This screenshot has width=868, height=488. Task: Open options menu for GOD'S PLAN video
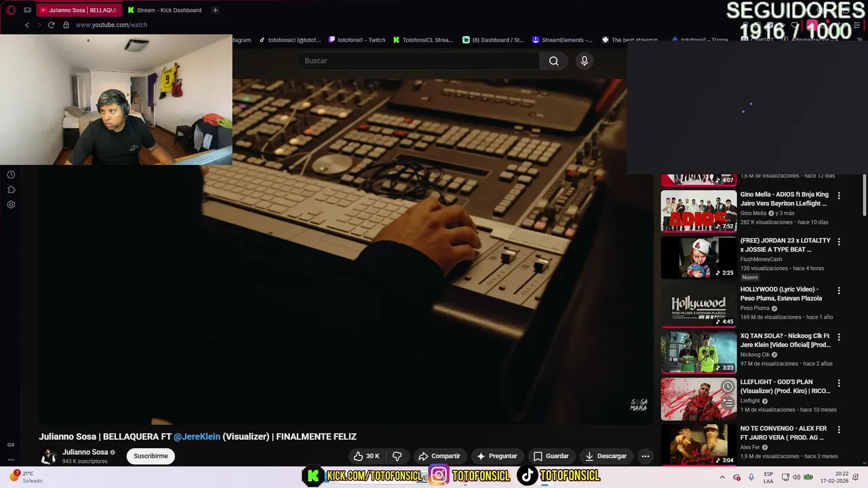tap(839, 383)
